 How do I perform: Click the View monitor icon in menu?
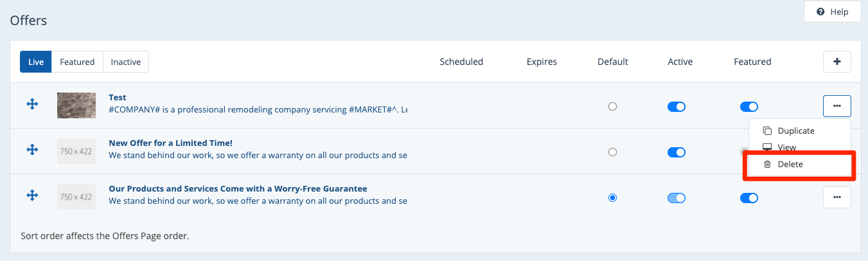[766, 147]
